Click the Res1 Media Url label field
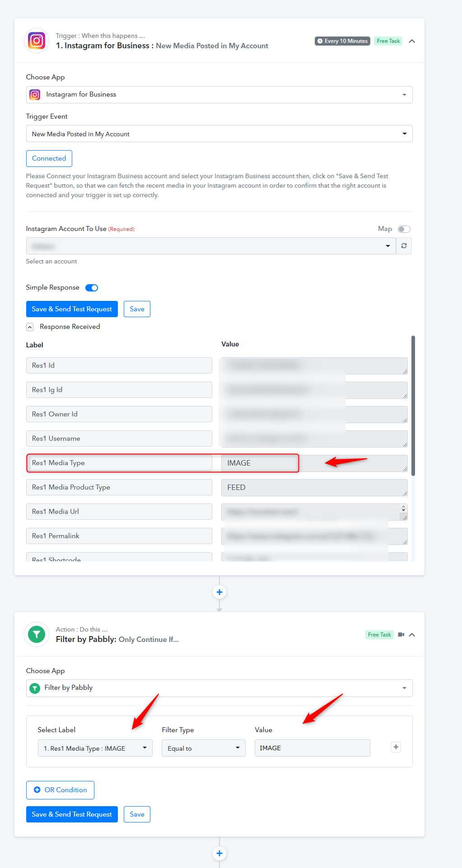 point(119,512)
